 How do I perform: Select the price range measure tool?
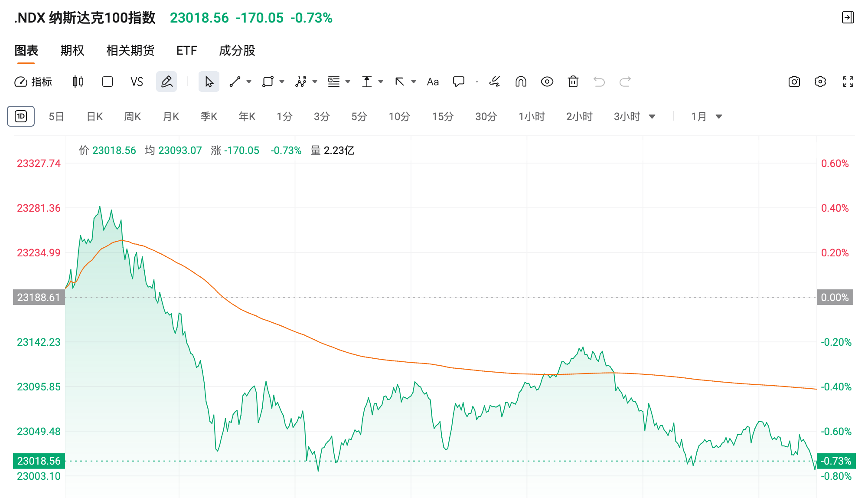[x=367, y=82]
